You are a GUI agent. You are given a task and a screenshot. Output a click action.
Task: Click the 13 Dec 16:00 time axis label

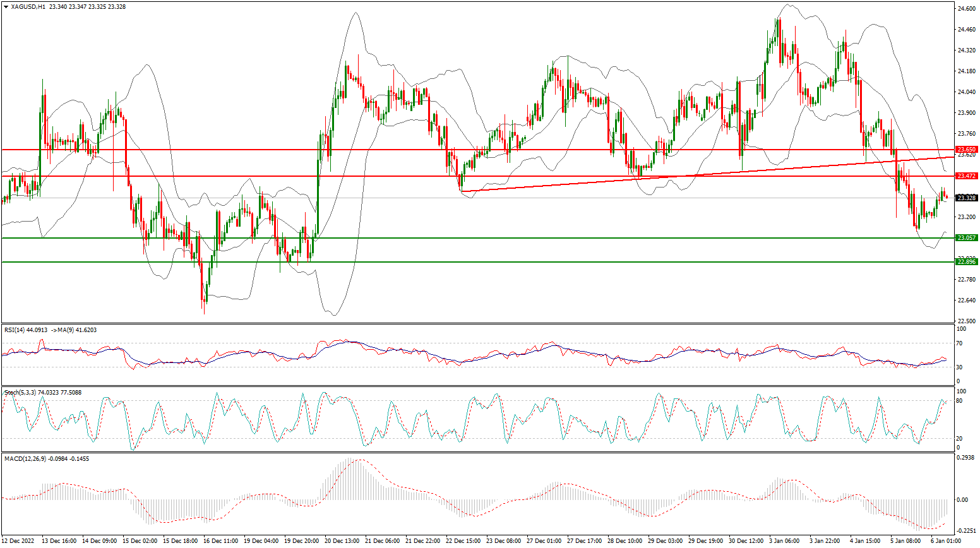pyautogui.click(x=59, y=541)
